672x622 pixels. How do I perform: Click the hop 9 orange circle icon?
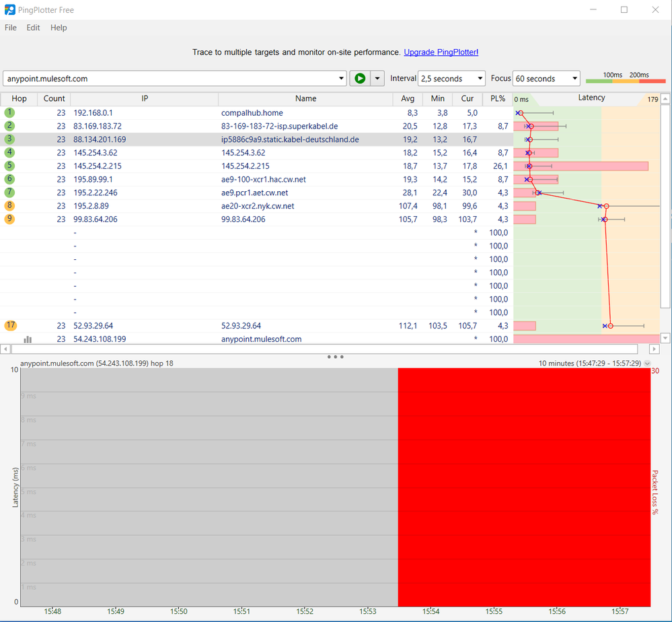(x=9, y=219)
